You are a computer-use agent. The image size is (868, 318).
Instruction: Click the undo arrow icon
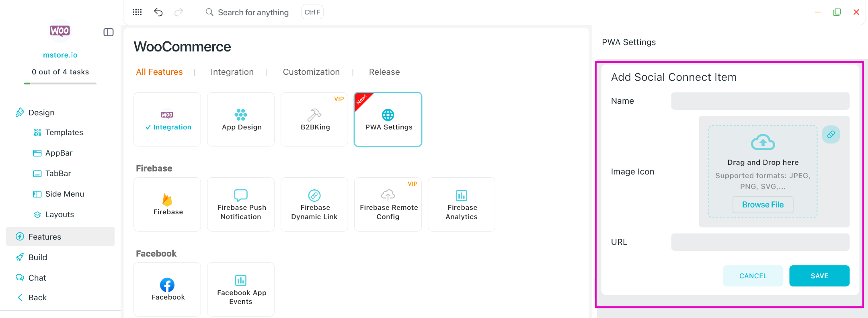pos(158,12)
